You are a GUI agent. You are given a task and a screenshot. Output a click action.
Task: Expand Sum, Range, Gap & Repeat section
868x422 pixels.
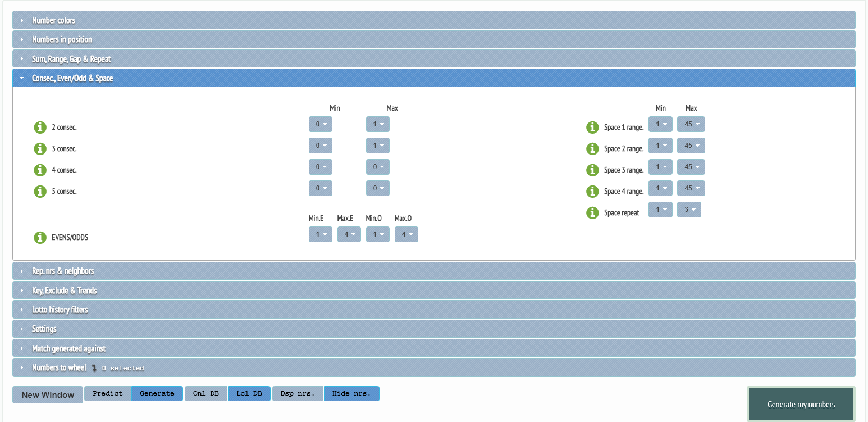click(x=434, y=59)
